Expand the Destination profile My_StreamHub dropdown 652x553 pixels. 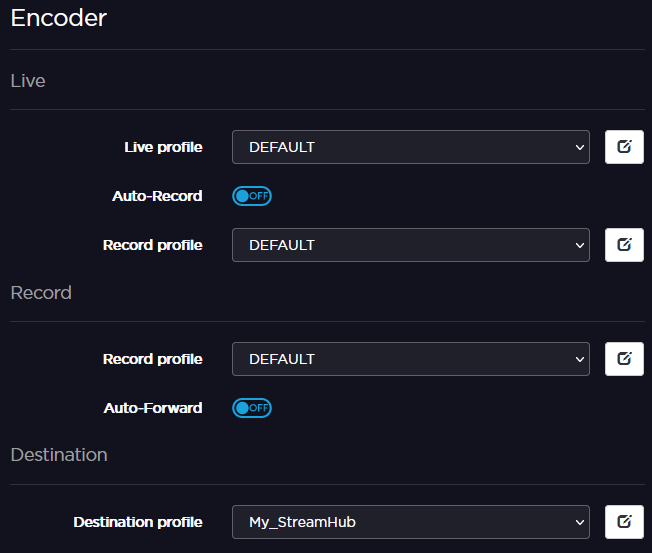(410, 522)
